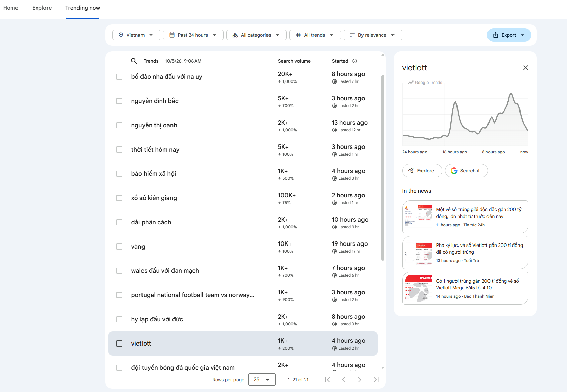Viewport: 567px width, 392px height.
Task: Open Tuổi Trẻ article Phá kỷ lục
Action: 465,253
